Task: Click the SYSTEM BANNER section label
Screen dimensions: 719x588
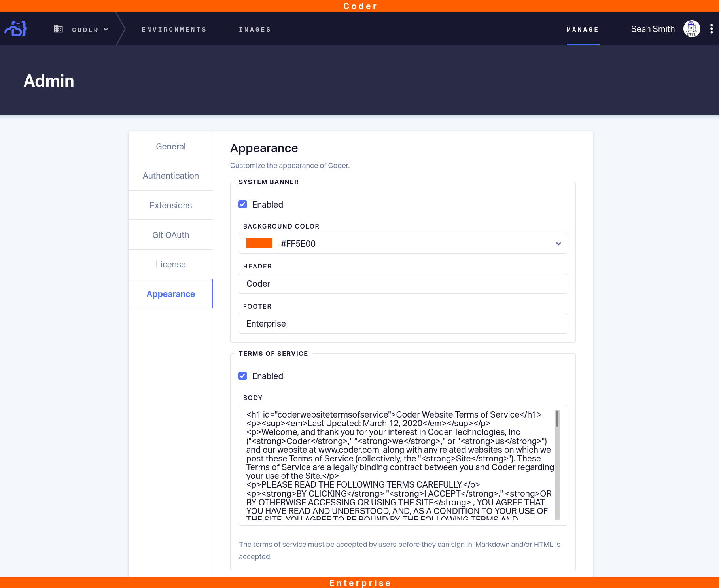Action: click(x=269, y=182)
